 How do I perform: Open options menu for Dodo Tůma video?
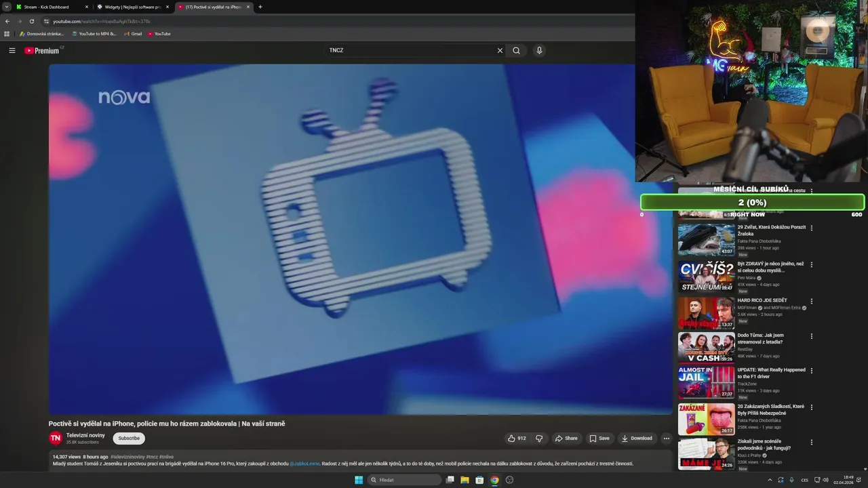pyautogui.click(x=812, y=336)
